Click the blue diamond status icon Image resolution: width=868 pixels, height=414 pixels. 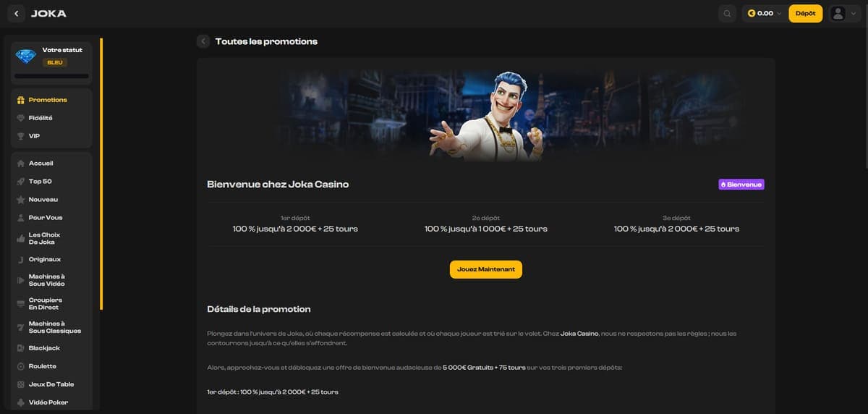26,56
